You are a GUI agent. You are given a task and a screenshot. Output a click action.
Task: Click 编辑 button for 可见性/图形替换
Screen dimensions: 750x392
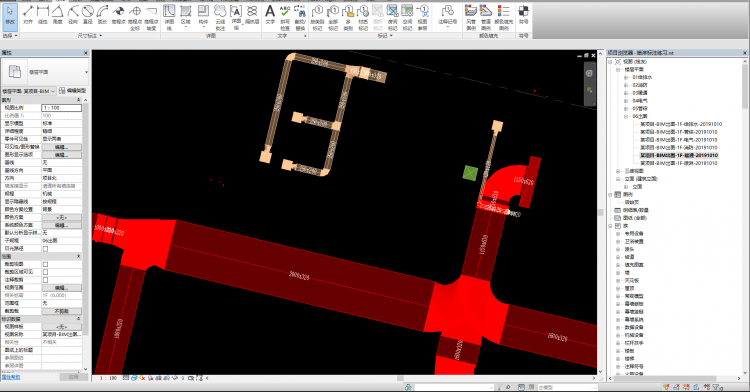tap(61, 147)
